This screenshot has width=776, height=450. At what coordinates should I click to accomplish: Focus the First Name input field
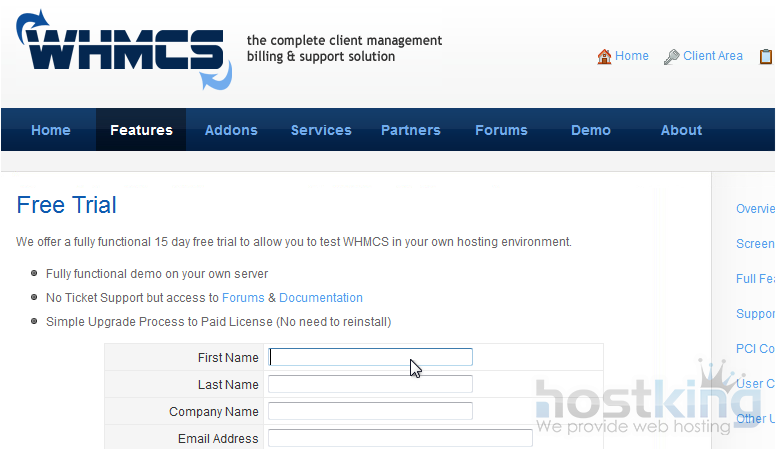tap(371, 357)
